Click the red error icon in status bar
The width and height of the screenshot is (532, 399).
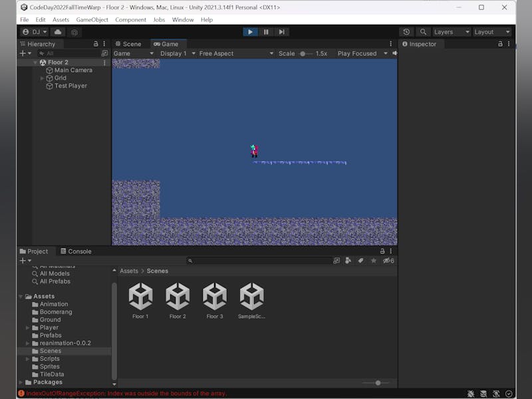[x=21, y=394]
